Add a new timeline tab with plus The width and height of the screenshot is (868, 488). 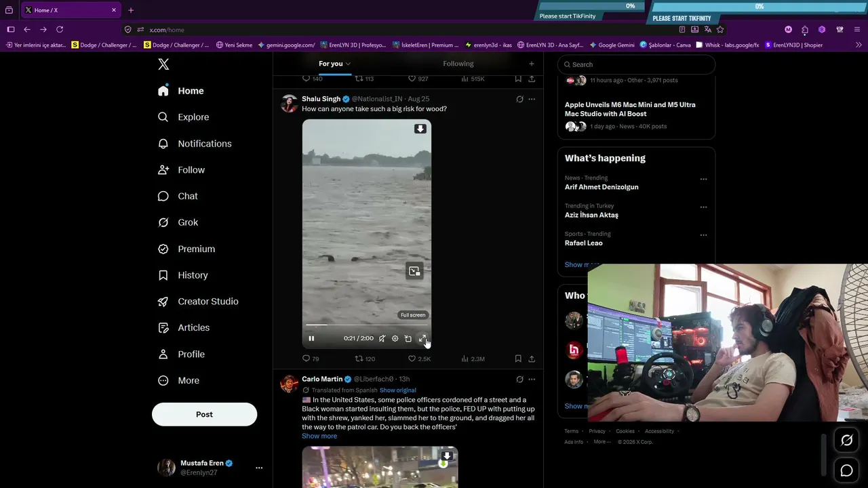click(532, 64)
